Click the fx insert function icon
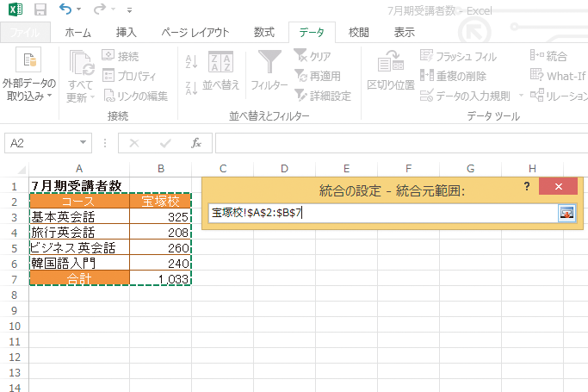The image size is (588, 392). 196,143
